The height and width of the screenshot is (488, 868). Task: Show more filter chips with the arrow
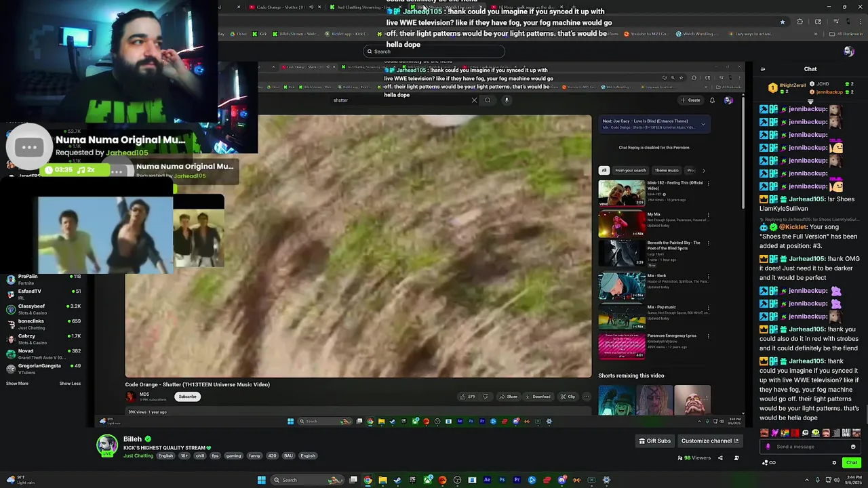pos(703,170)
